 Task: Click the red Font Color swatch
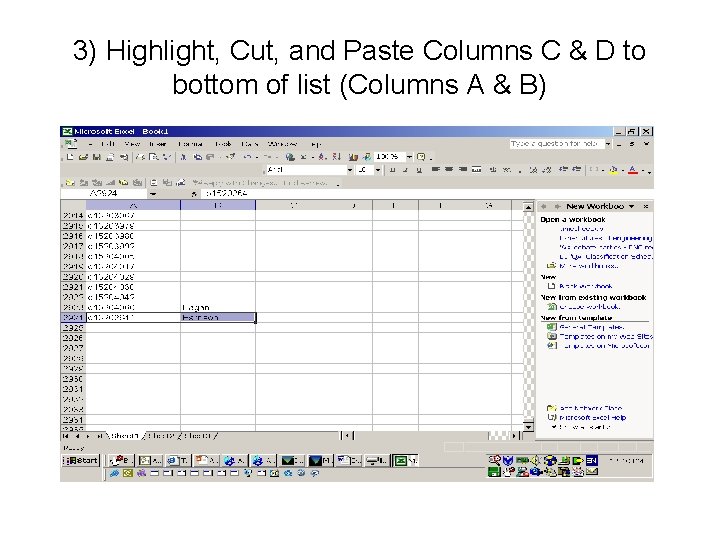coord(633,170)
